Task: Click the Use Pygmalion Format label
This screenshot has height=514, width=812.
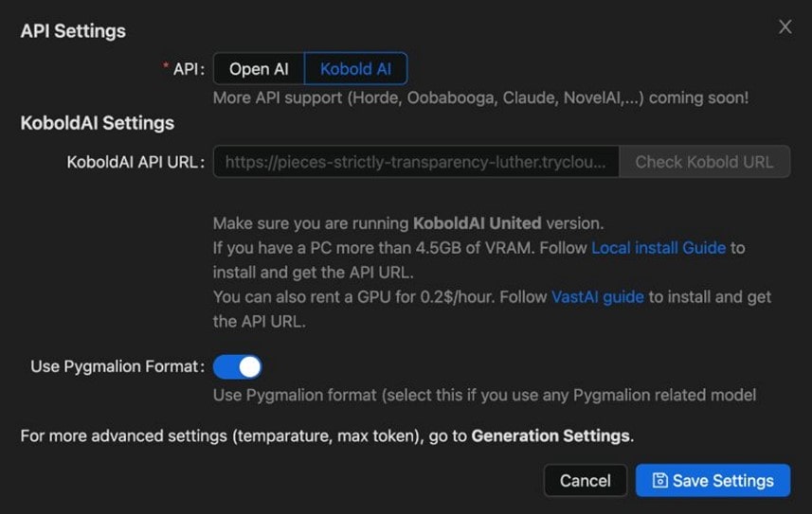Action: pyautogui.click(x=116, y=366)
